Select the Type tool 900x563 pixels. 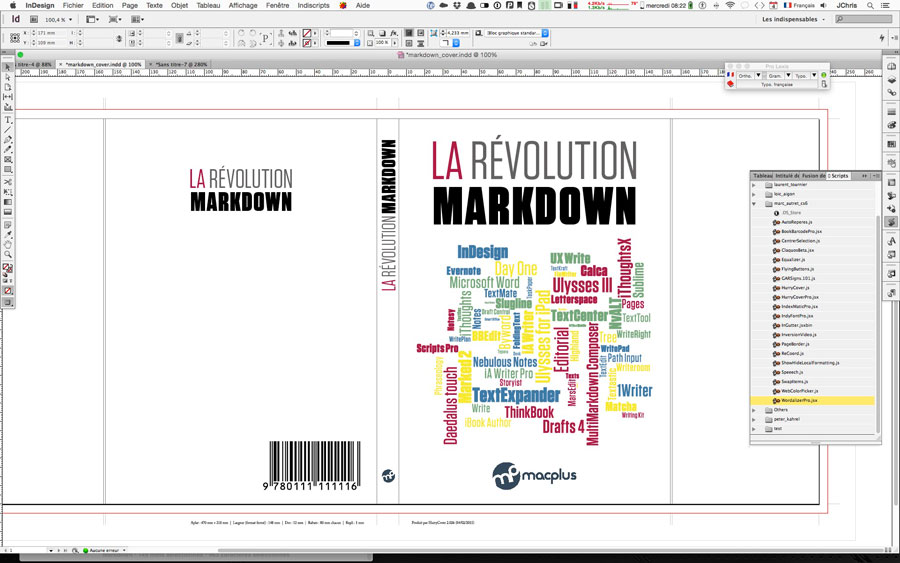pyautogui.click(x=8, y=120)
